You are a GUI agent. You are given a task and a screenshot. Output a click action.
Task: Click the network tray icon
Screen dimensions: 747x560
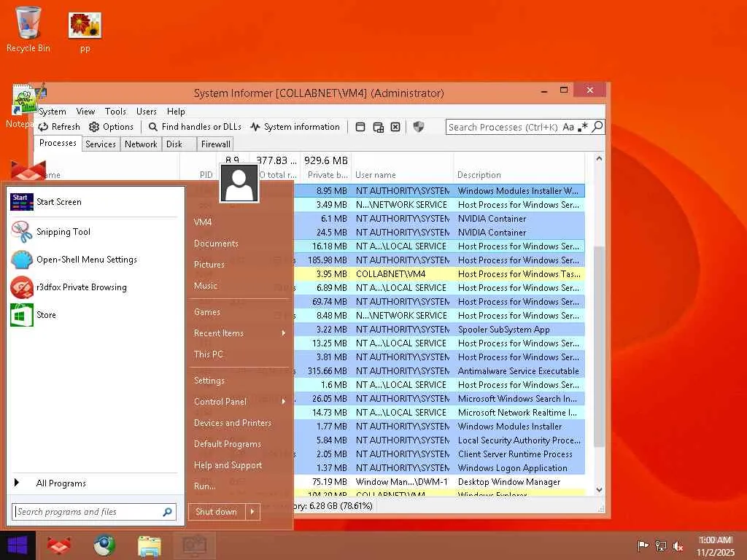point(661,546)
